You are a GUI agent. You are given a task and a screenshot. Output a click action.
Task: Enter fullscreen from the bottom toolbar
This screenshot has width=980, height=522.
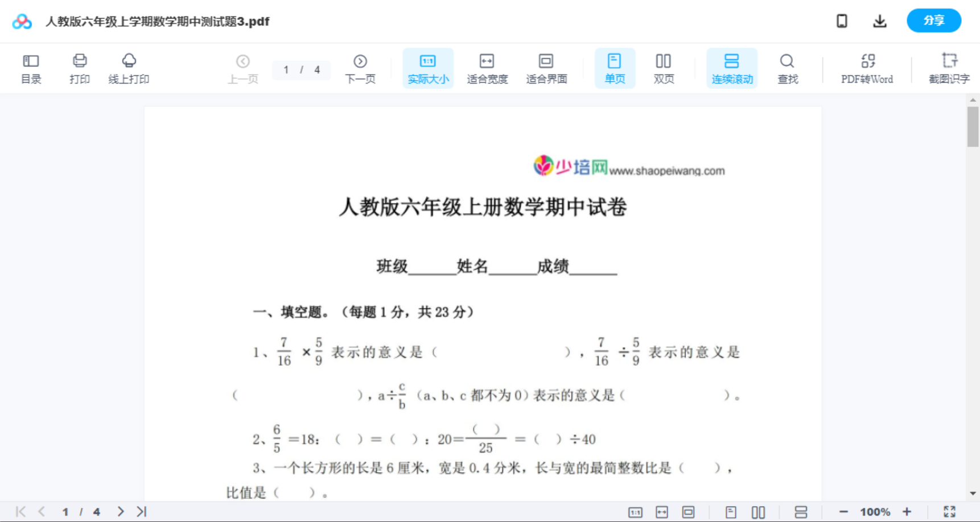coord(949,511)
